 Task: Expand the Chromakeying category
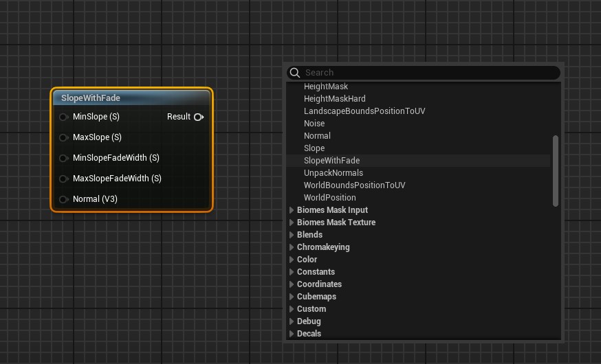click(x=292, y=247)
